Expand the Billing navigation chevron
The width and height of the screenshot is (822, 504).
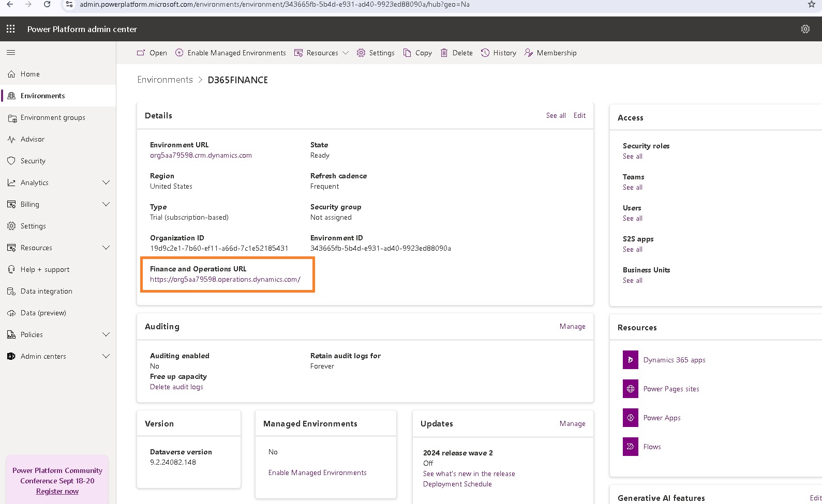click(x=106, y=204)
